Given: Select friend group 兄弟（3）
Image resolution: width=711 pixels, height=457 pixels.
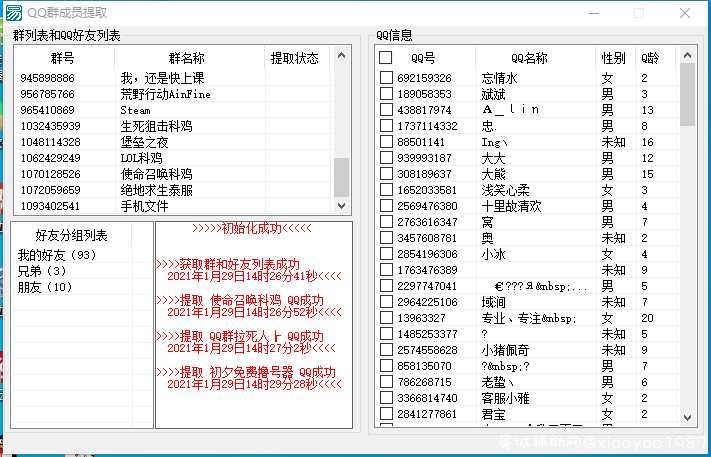Looking at the screenshot, I should pyautogui.click(x=42, y=271).
